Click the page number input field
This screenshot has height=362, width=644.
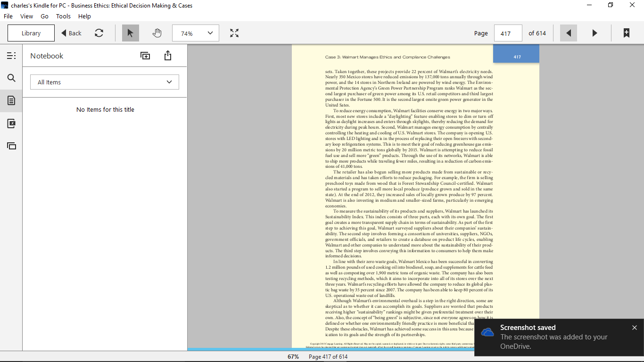click(x=508, y=33)
